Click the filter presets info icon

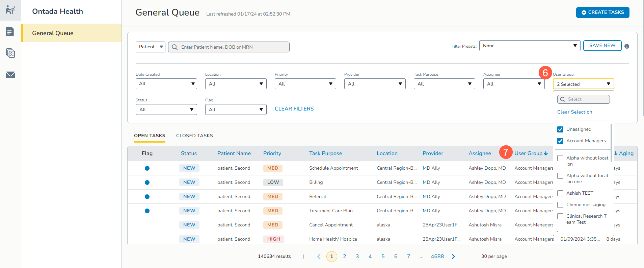626,46
